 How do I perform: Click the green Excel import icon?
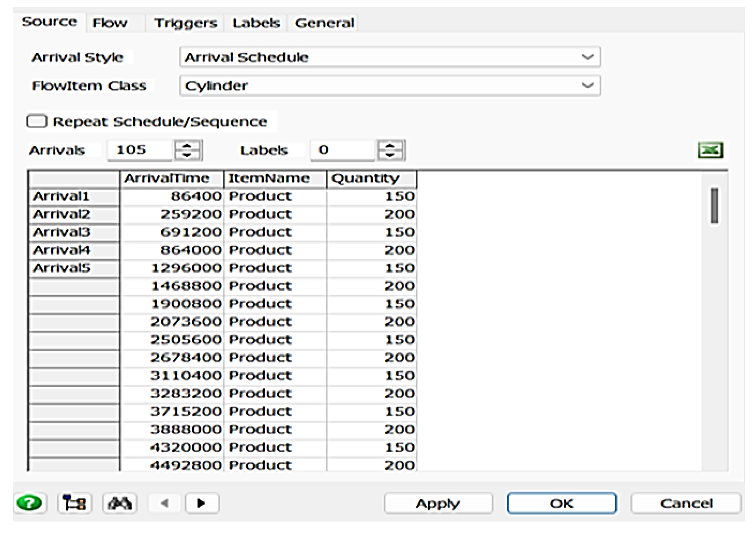pos(710,150)
